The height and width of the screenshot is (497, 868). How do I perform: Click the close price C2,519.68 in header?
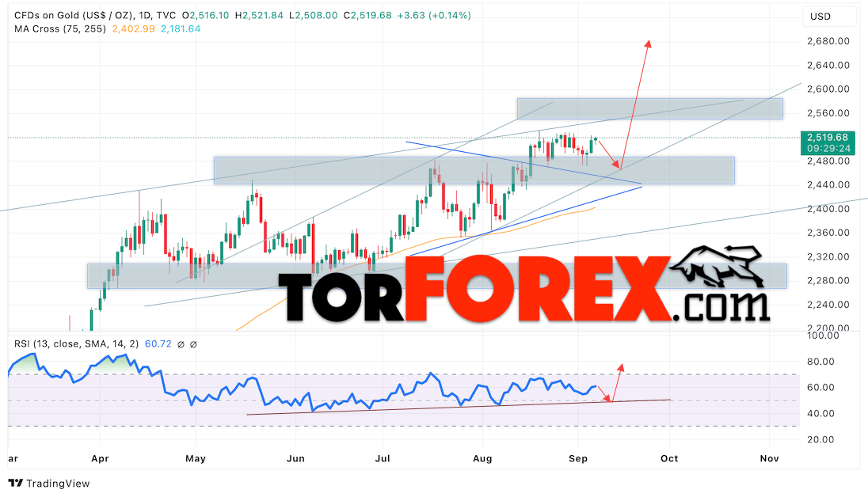367,16
